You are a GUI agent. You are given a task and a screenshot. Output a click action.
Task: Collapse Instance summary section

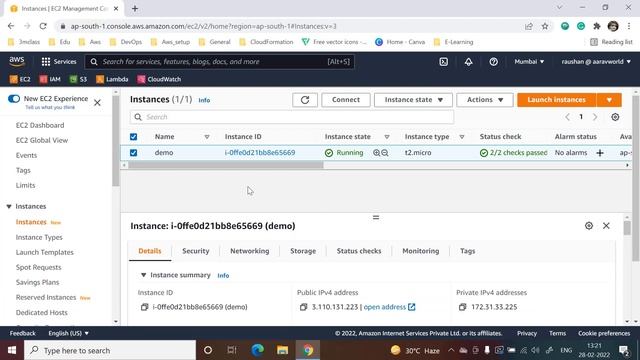[x=143, y=275]
